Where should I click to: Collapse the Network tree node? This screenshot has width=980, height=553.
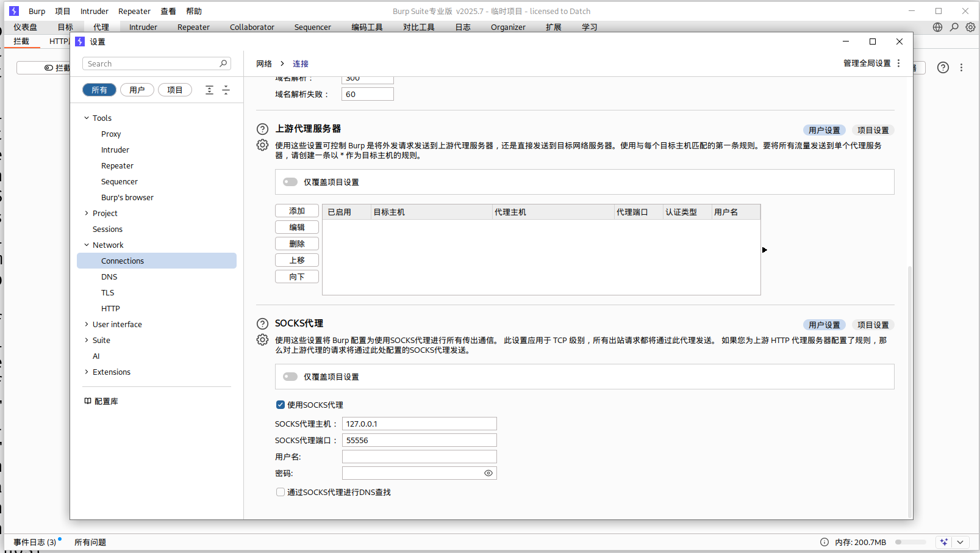point(87,245)
